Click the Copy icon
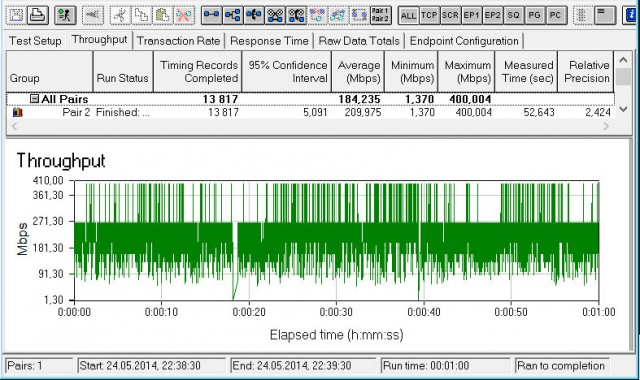Viewport: 640px width, 380px height. [x=141, y=16]
